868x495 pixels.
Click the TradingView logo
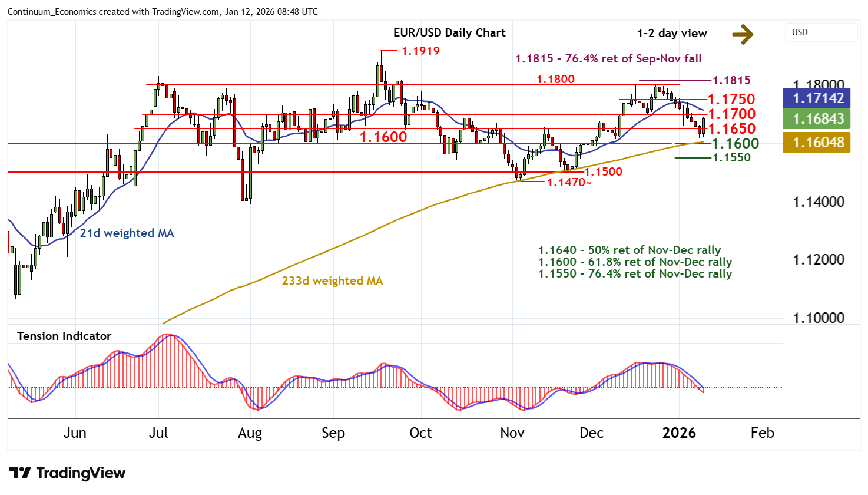(x=67, y=473)
